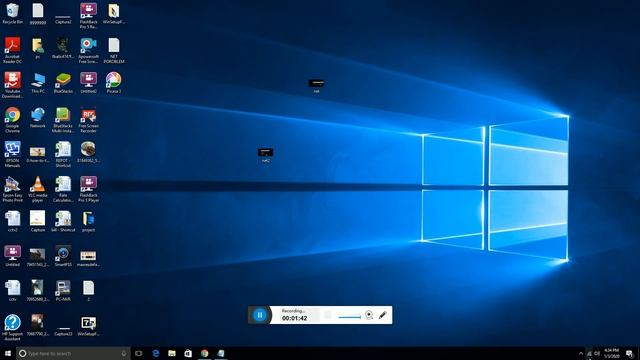Select the net file in desktop center
640x360 pixels.
point(316,86)
